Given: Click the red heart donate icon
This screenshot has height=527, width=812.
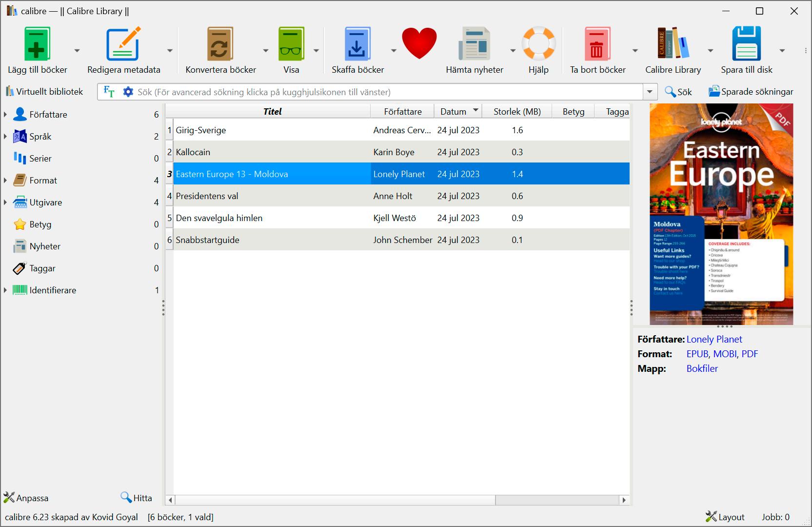Looking at the screenshot, I should 419,43.
